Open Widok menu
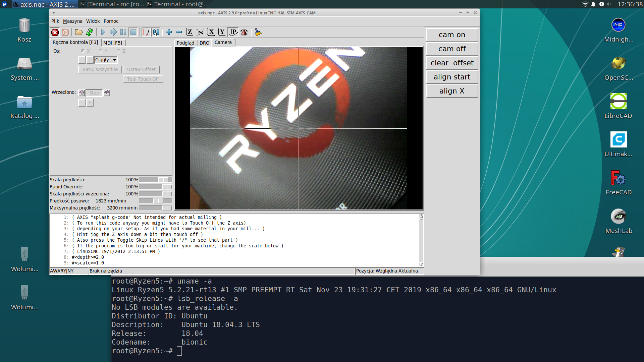Viewport: 644px width, 362px height. pos(93,21)
